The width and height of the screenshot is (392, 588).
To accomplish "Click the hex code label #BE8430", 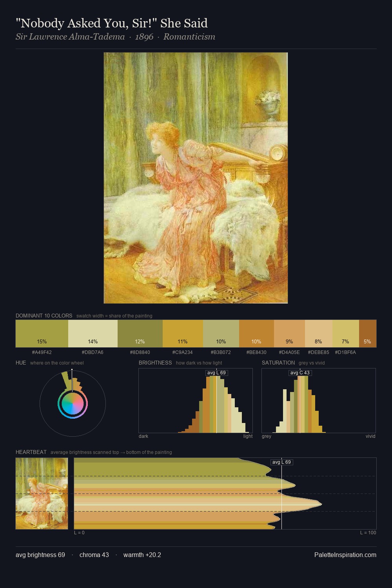I will tap(256, 352).
